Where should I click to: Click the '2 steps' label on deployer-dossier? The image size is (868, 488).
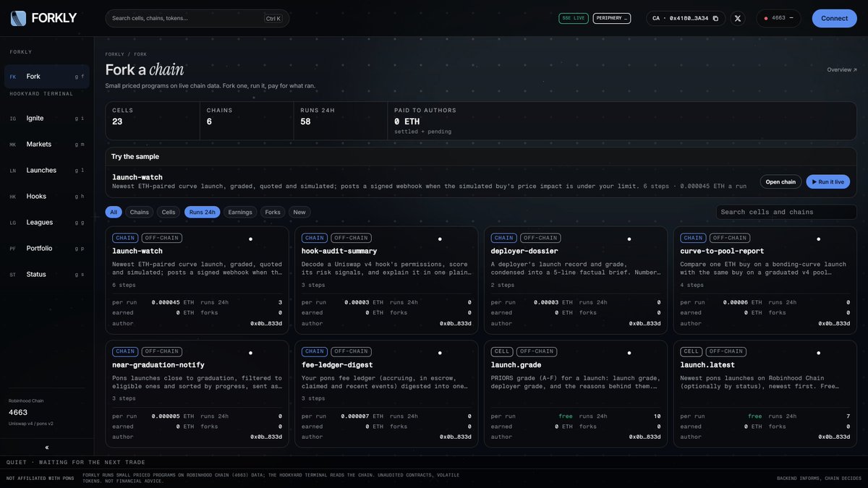pos(502,285)
